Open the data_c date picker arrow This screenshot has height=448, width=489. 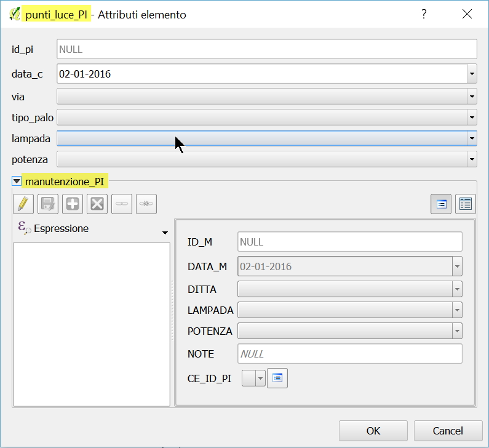472,74
